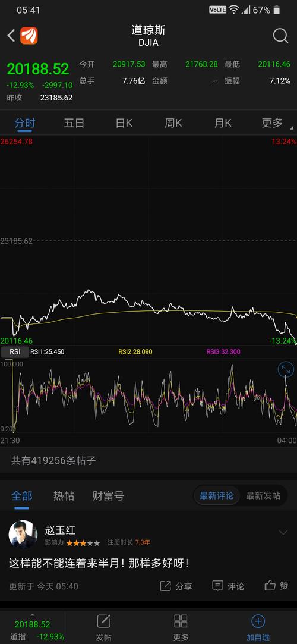Like the post with the 赞 thumbs-up icon
The width and height of the screenshot is (297, 644).
click(270, 585)
